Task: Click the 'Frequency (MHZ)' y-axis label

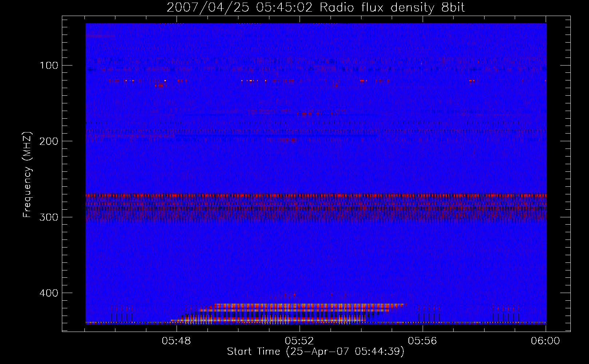Action: [27, 174]
